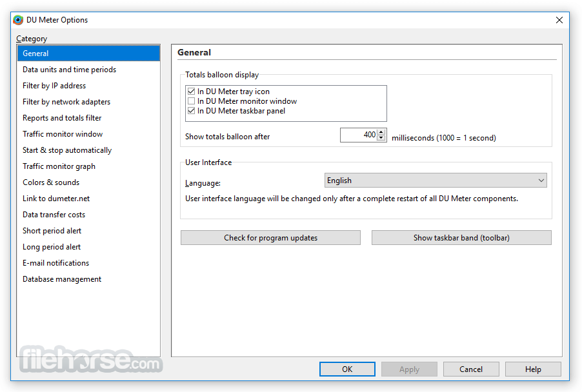This screenshot has height=392, width=582.
Task: Open Long period alert category
Action: point(88,247)
